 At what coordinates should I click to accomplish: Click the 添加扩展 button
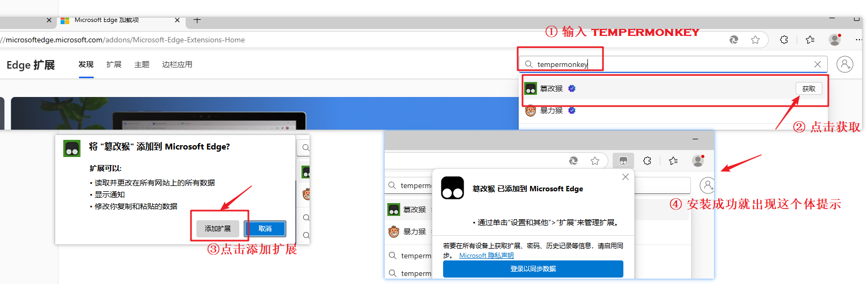click(217, 229)
